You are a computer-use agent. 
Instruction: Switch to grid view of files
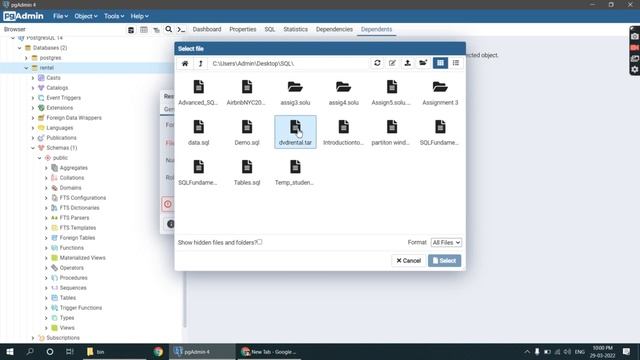(440, 63)
